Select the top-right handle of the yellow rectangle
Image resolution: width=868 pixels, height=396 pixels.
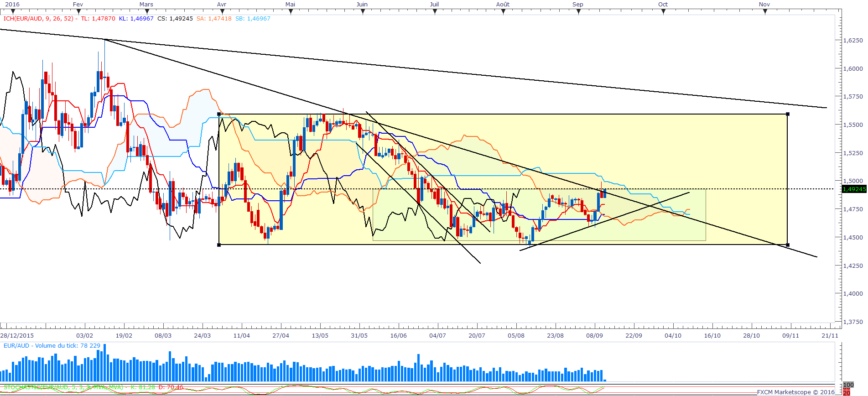788,114
